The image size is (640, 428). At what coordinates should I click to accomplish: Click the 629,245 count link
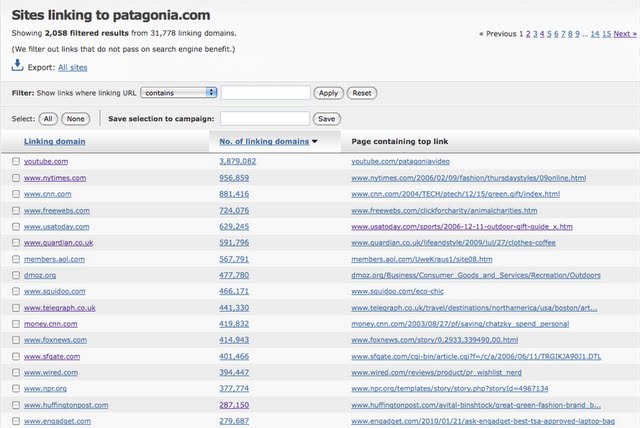pyautogui.click(x=234, y=226)
